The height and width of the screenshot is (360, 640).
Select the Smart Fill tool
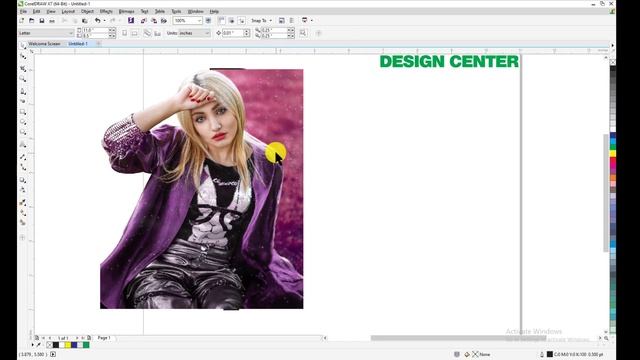pyautogui.click(x=23, y=223)
